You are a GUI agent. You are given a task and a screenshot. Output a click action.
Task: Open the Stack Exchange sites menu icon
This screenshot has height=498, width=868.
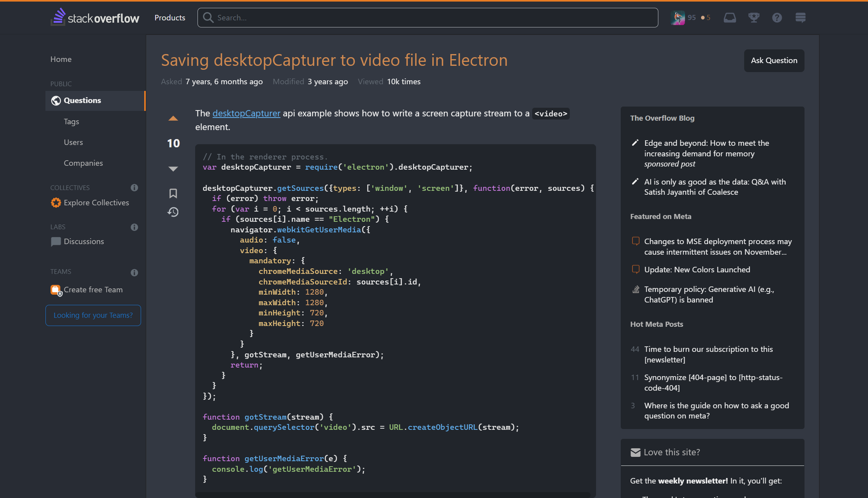pos(801,18)
